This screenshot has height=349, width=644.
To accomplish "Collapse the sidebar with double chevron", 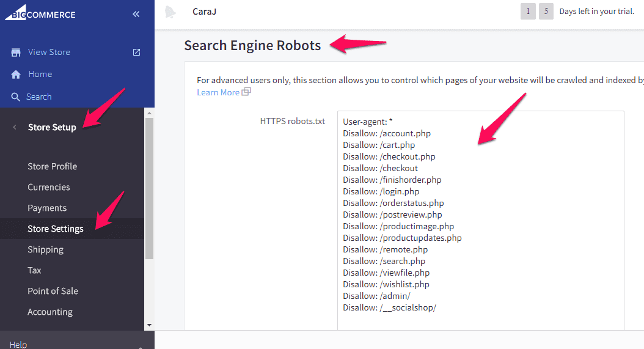I will point(136,14).
